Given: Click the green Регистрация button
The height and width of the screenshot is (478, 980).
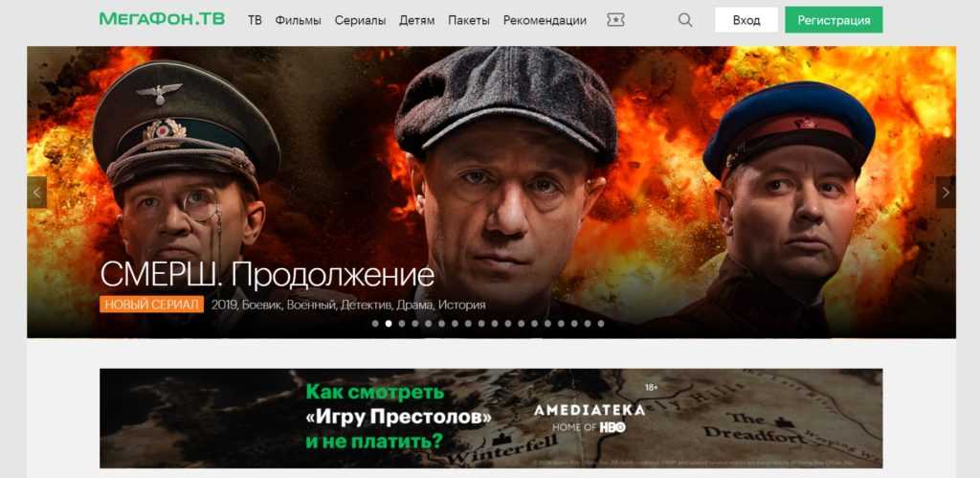Looking at the screenshot, I should pos(834,20).
